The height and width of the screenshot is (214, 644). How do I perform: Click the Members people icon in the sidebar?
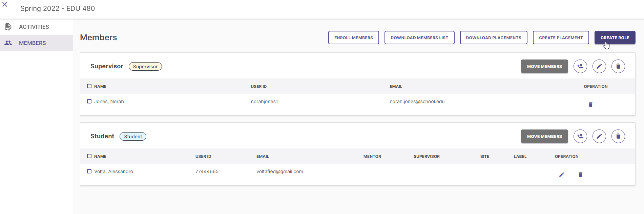click(x=8, y=43)
